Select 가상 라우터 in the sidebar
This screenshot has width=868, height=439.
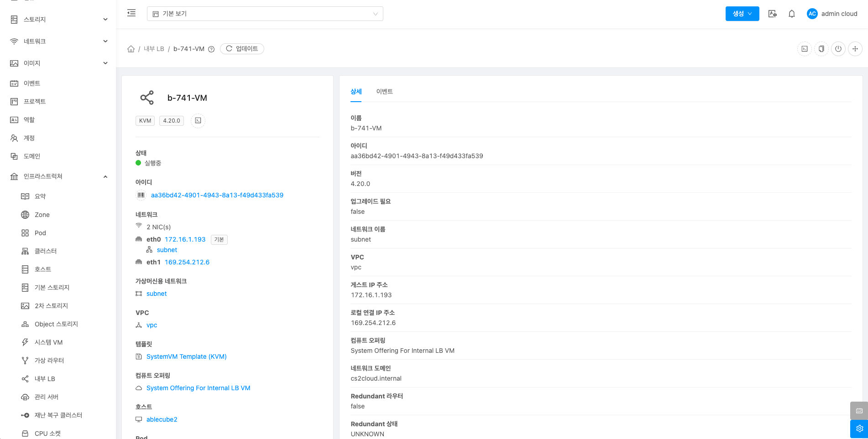point(49,361)
